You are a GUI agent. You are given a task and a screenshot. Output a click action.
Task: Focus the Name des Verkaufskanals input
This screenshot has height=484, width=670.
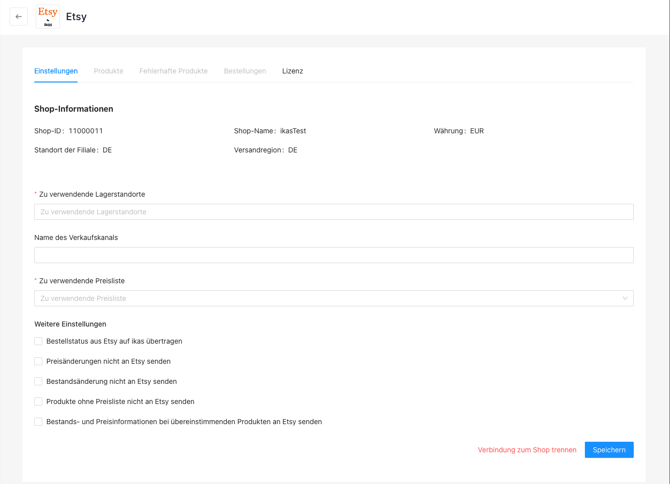tap(334, 255)
